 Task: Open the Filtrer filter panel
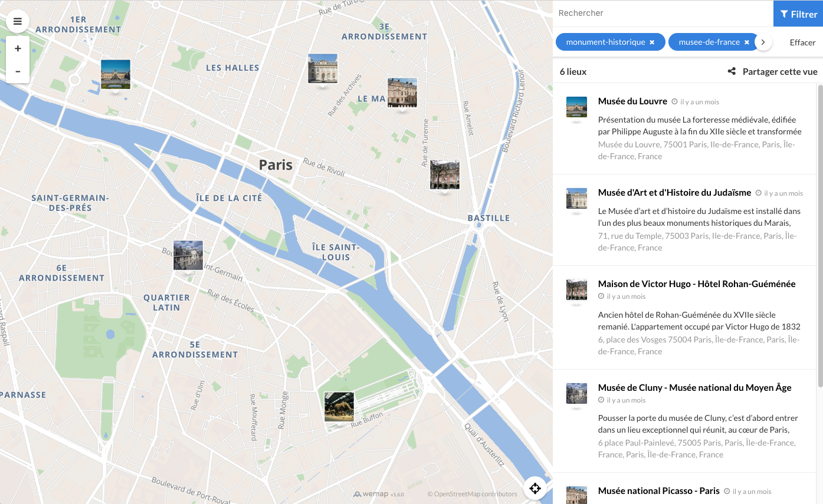click(798, 14)
